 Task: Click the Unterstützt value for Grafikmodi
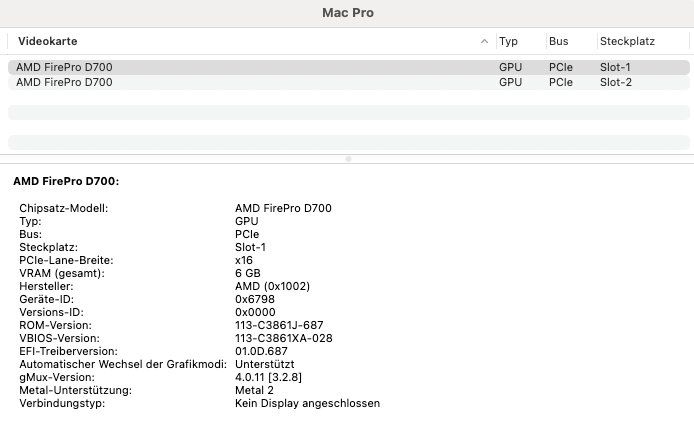(x=265, y=364)
